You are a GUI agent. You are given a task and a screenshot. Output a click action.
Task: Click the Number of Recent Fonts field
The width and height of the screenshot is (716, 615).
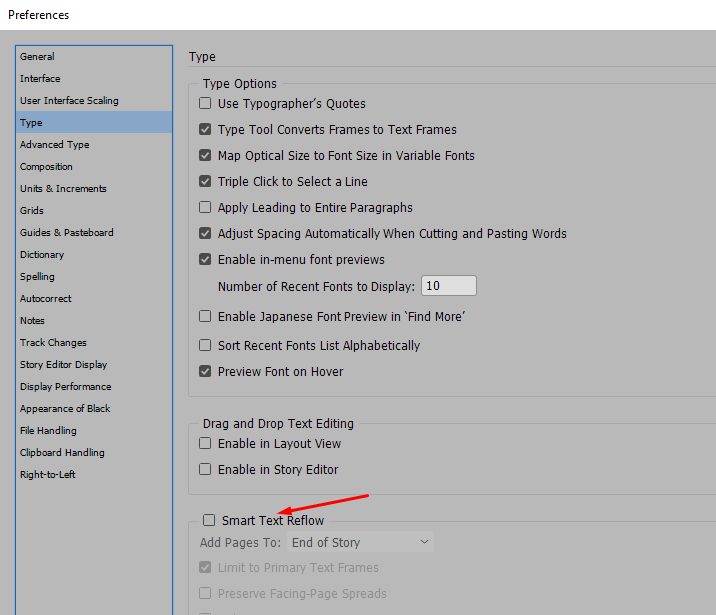(448, 286)
